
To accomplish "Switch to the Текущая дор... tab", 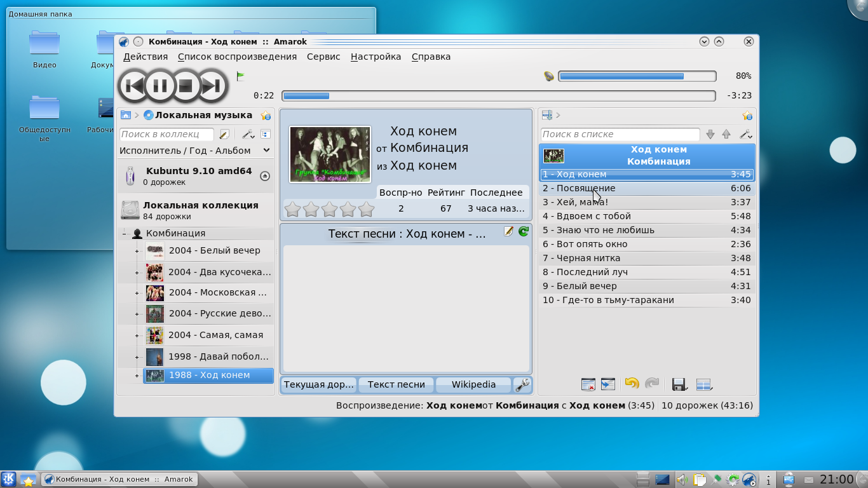I will click(319, 384).
